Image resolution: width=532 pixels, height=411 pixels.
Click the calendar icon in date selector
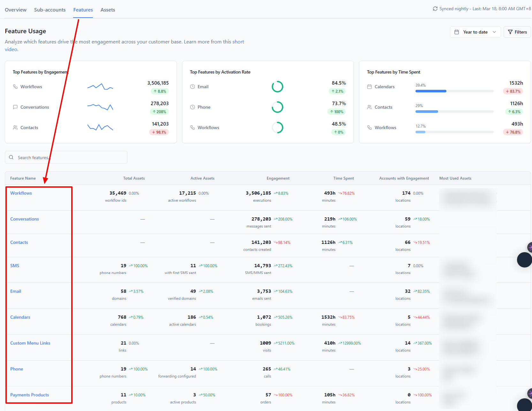(x=457, y=32)
